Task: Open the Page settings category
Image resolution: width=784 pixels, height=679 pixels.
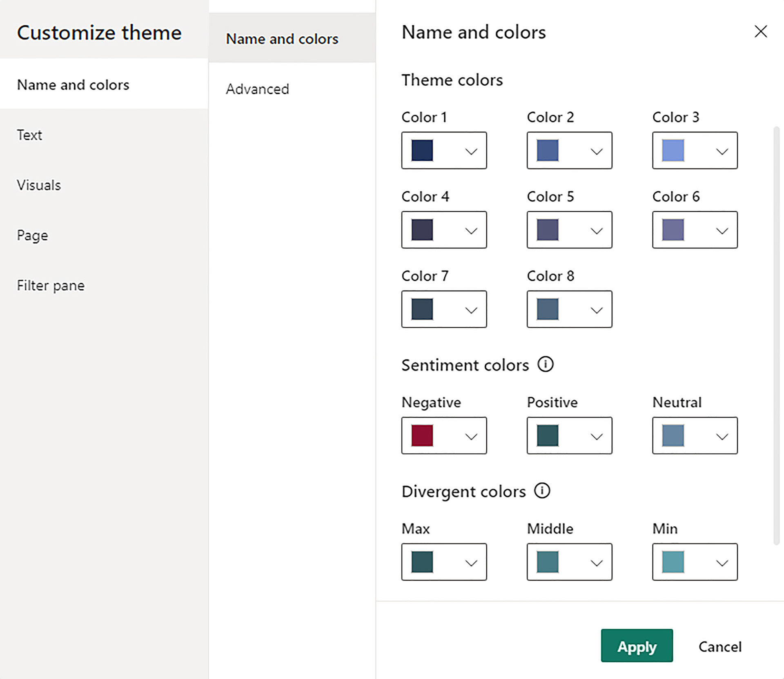Action: point(104,235)
